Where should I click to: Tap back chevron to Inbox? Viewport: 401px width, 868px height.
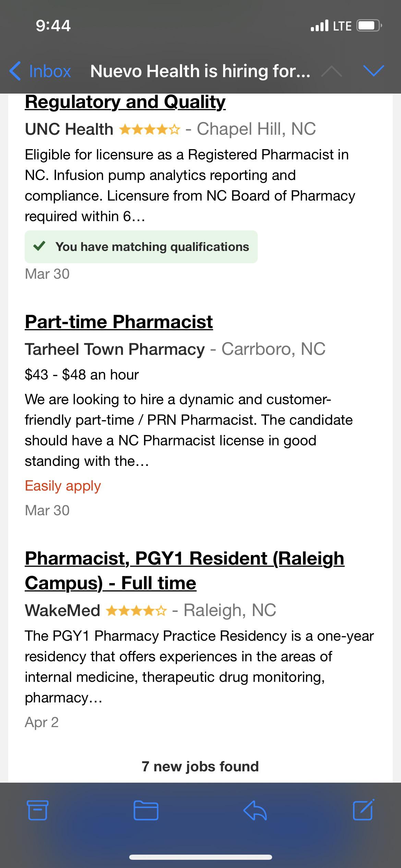(15, 71)
